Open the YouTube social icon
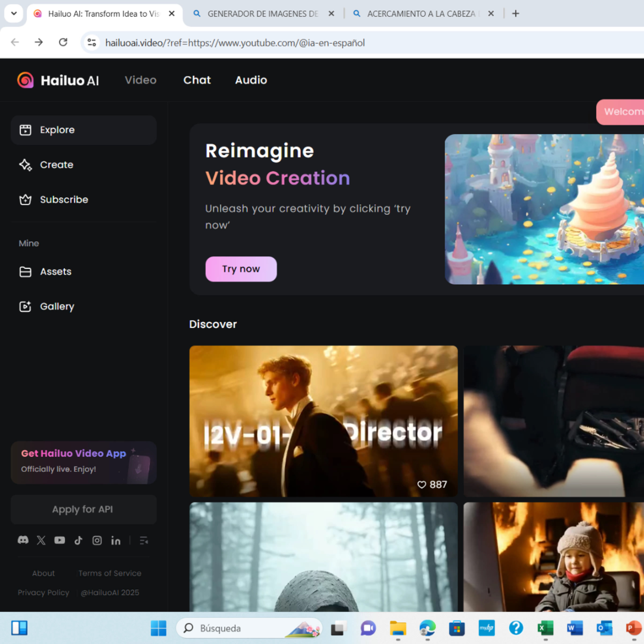644x644 pixels. pyautogui.click(x=60, y=540)
